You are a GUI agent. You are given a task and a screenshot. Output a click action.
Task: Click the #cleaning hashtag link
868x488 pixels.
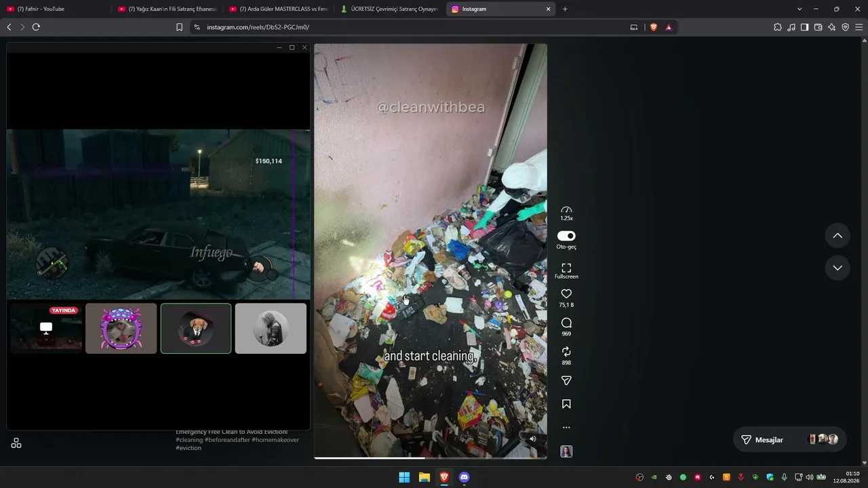pos(189,440)
